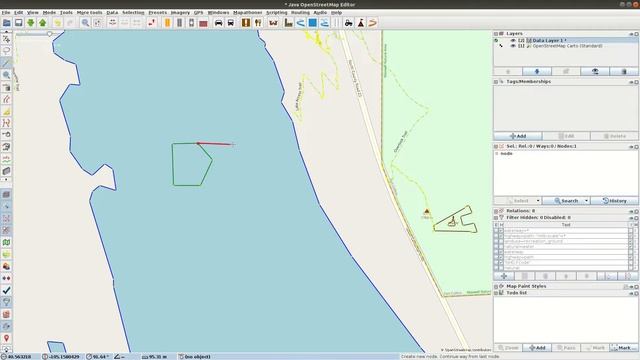
Task: Open the File menu
Action: pos(6,13)
